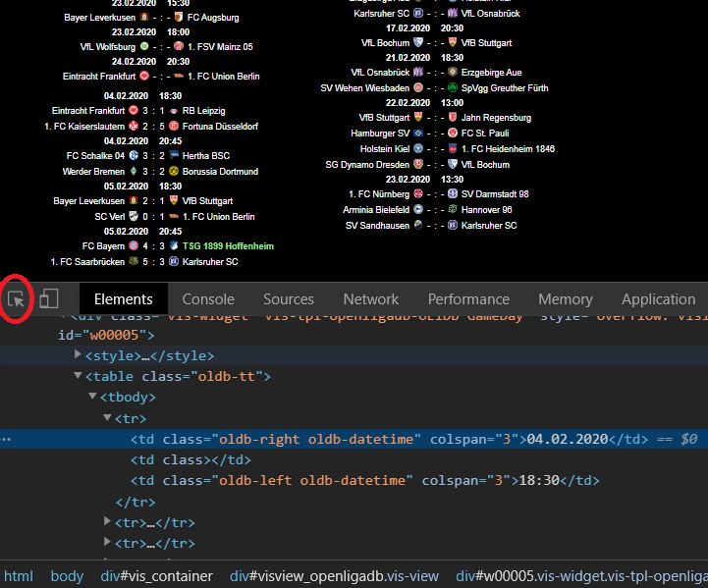Image resolution: width=708 pixels, height=588 pixels.
Task: Select div#visview_openligadb.vis-view breadcrumb
Action: [x=334, y=576]
